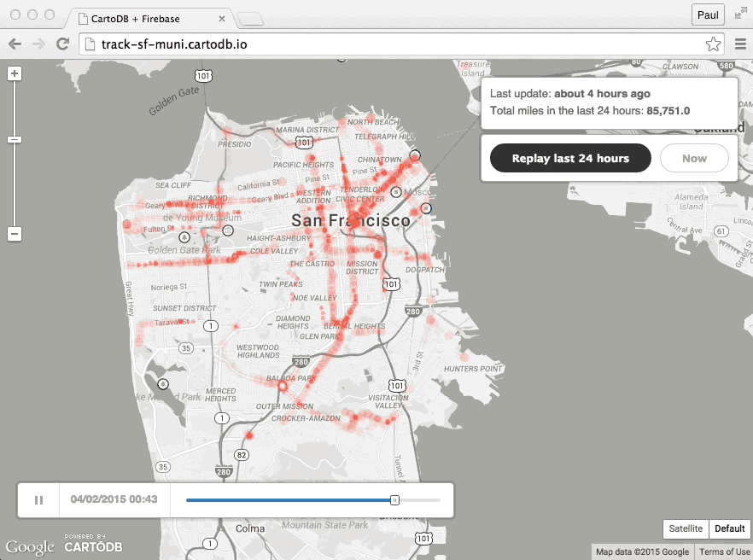Switch map to Satellite view
Screen dimensions: 753x560
pyautogui.click(x=686, y=528)
